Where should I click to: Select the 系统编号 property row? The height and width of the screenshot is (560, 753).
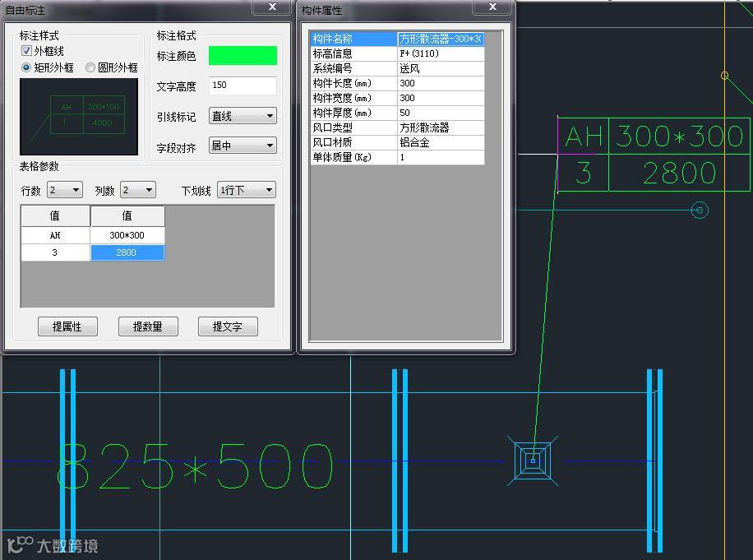397,69
